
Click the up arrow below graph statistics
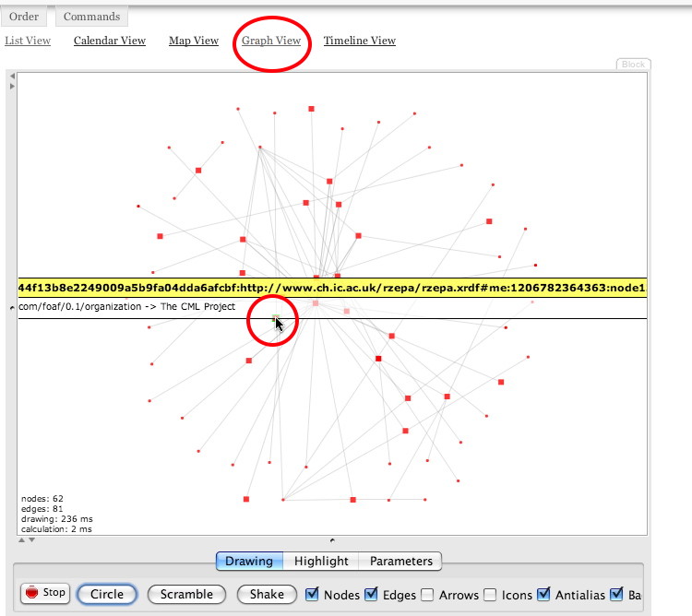tap(22, 539)
